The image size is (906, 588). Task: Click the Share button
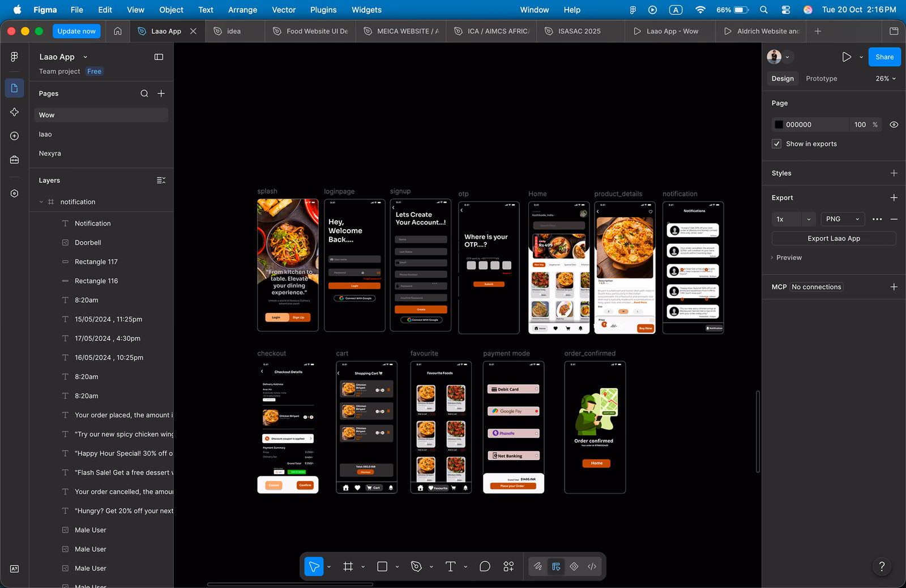(x=884, y=57)
